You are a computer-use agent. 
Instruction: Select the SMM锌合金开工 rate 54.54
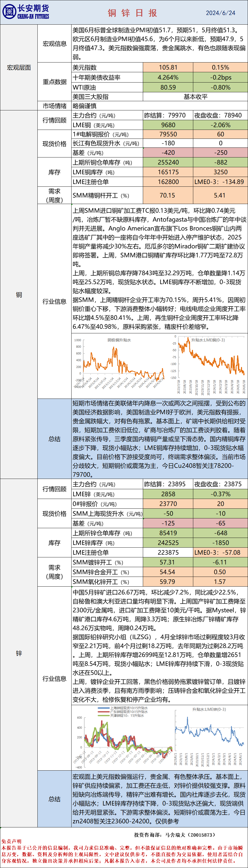click(x=168, y=572)
